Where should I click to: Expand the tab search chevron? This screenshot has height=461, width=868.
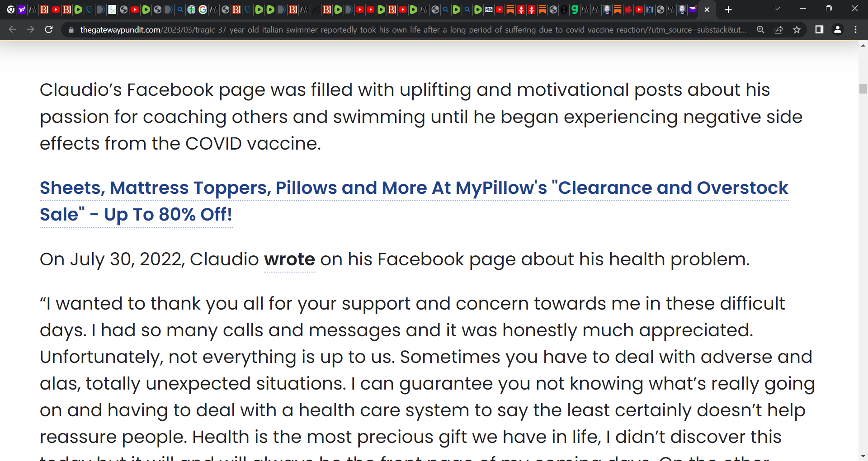coord(777,9)
